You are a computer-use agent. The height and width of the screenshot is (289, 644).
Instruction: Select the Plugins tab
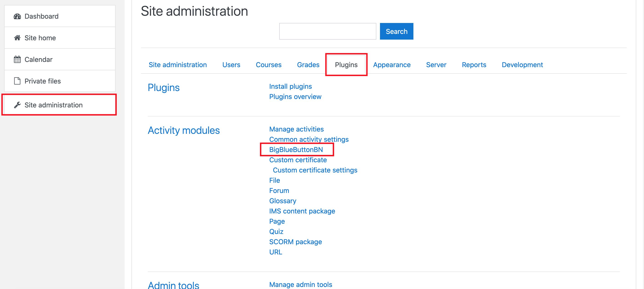point(346,65)
